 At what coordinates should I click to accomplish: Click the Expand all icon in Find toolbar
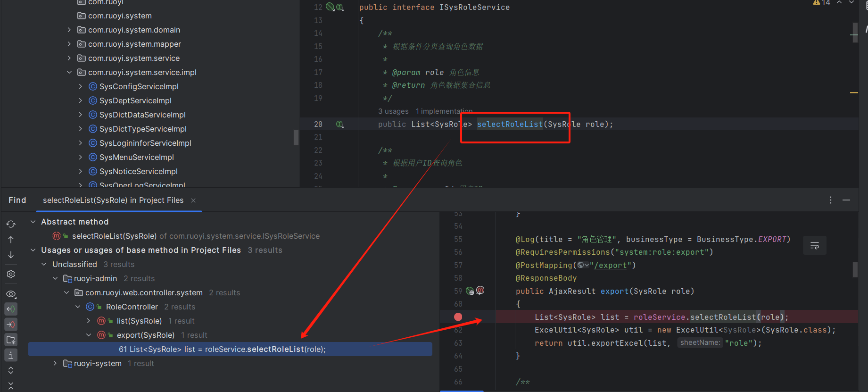(x=11, y=370)
